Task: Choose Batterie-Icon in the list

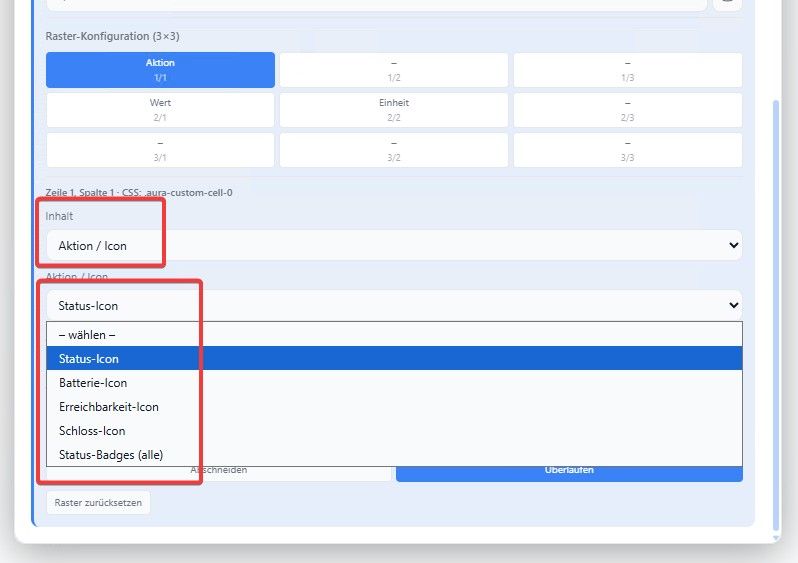Action: pos(394,383)
